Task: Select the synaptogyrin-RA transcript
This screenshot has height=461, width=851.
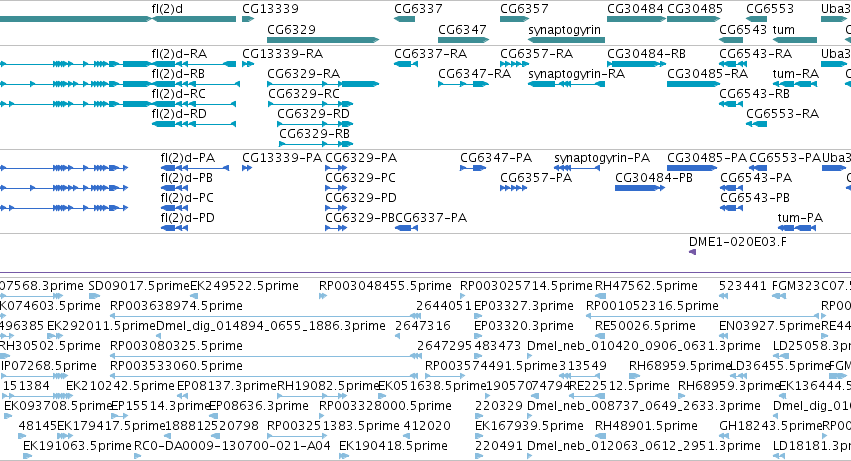Action: pos(567,84)
